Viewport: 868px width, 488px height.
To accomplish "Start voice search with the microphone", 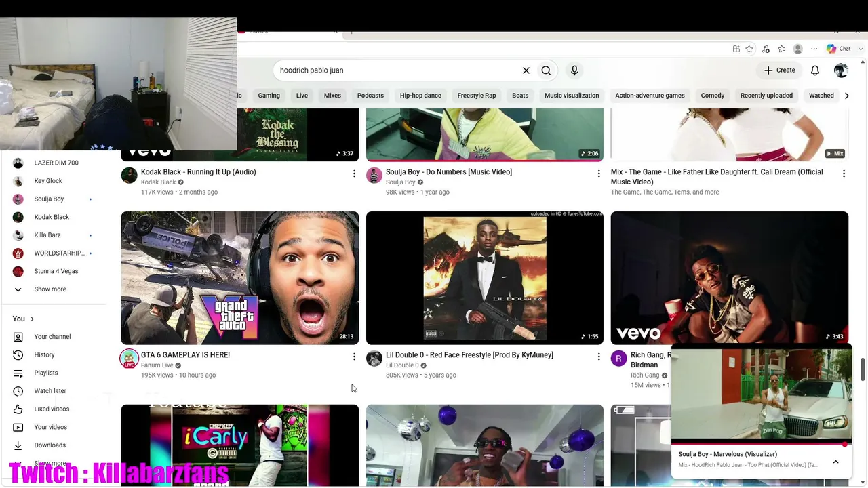I will [x=574, y=70].
